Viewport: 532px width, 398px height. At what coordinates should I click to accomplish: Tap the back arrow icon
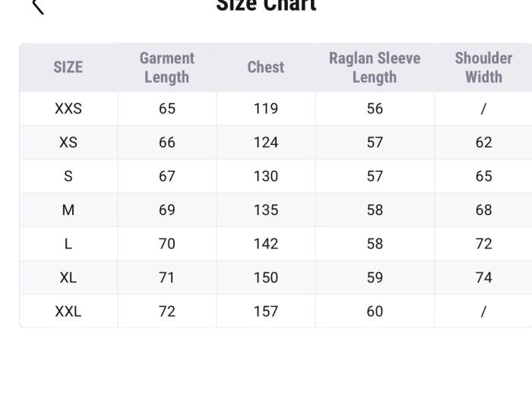(38, 6)
